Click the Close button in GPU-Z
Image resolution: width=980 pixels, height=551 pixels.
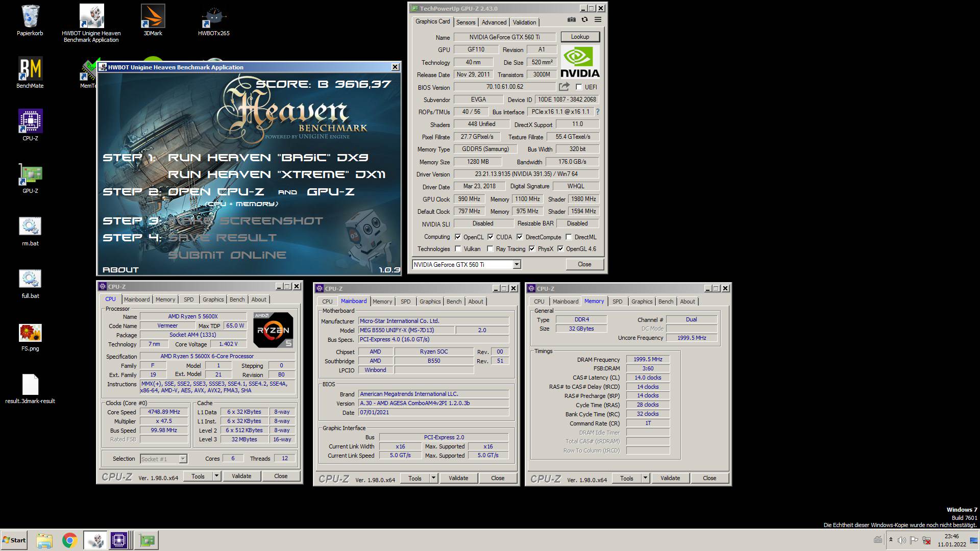(584, 264)
